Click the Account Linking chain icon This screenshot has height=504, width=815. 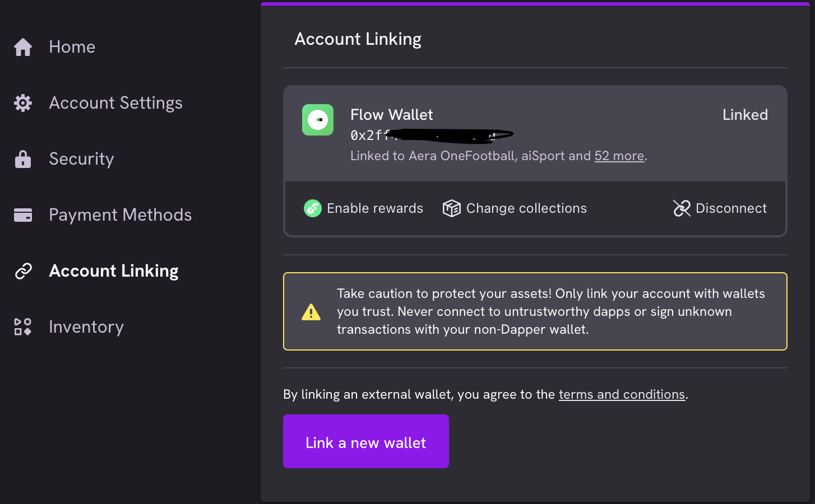(x=22, y=270)
